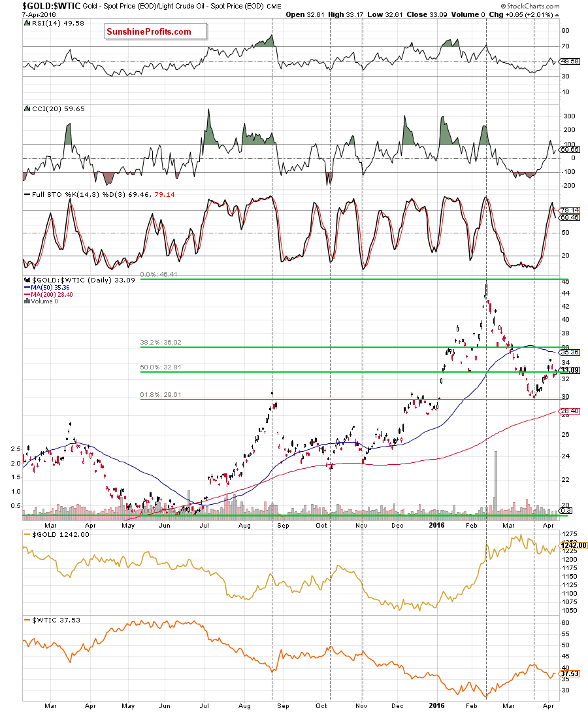This screenshot has width=588, height=712.
Task: Click the 35.36 MA(50) price tag
Action: (570, 352)
